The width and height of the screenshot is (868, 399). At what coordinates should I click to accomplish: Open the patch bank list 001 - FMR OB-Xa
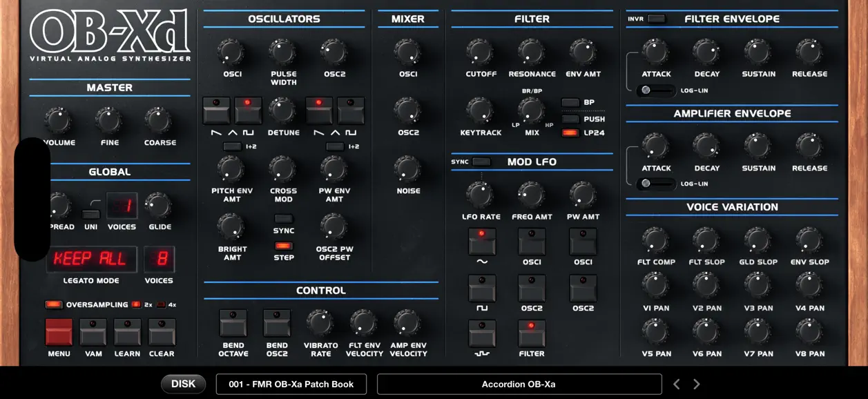(x=291, y=384)
